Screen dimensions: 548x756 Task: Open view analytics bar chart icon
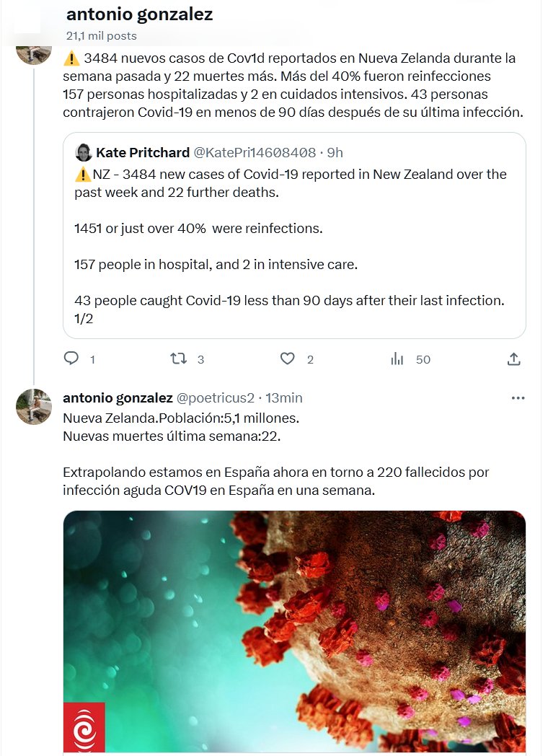(x=397, y=359)
